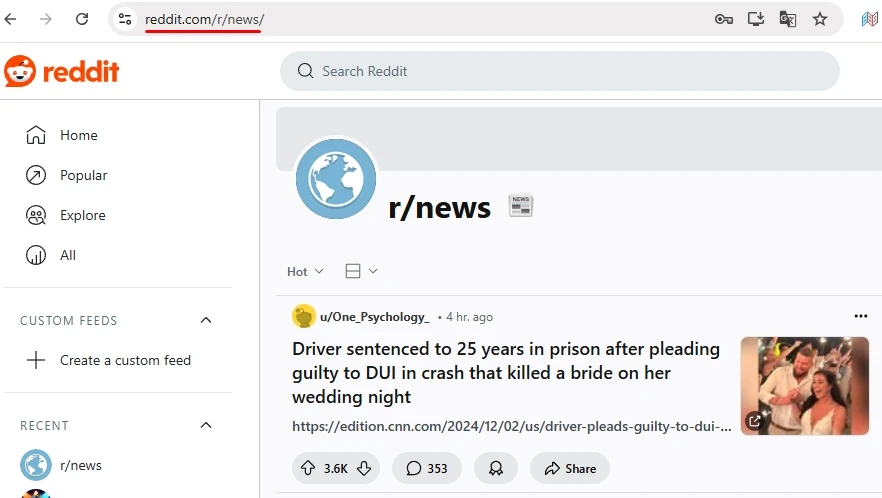Screen dimensions: 882x498
Task: Open the browser translate page icon
Action: pos(788,19)
